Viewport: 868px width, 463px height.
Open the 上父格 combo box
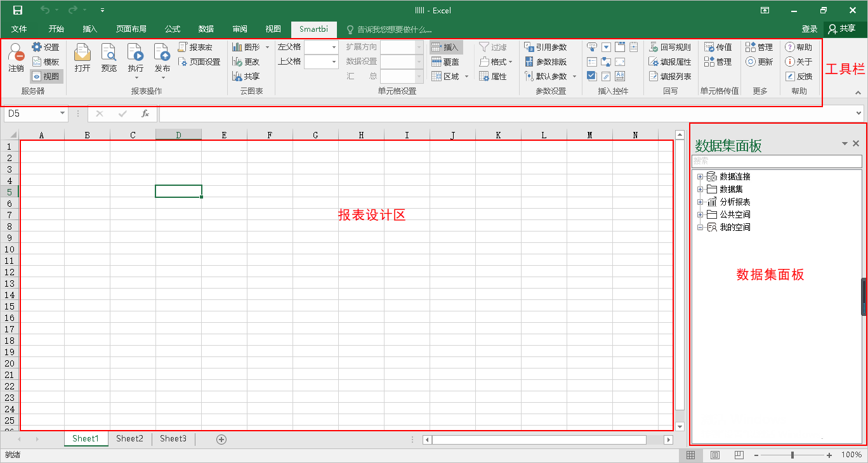tap(321, 62)
